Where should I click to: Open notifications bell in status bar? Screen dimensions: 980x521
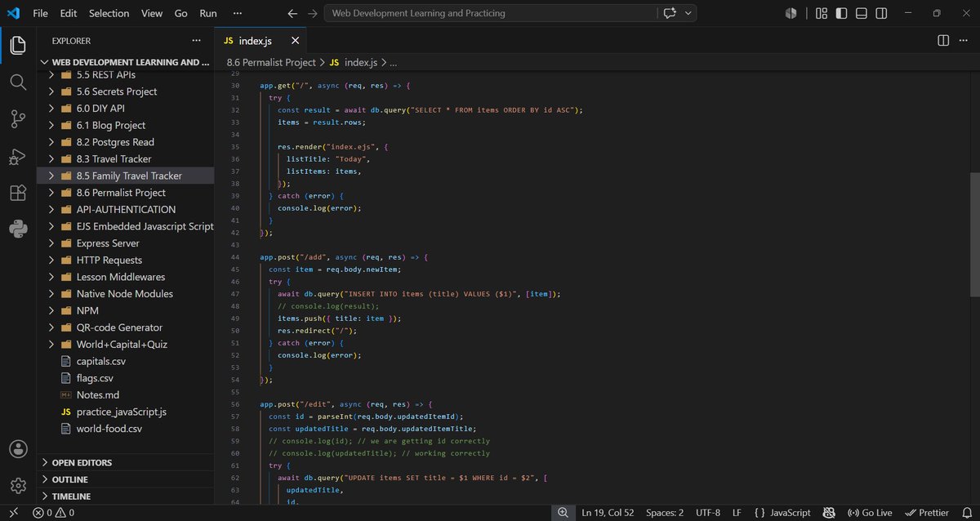pyautogui.click(x=967, y=513)
